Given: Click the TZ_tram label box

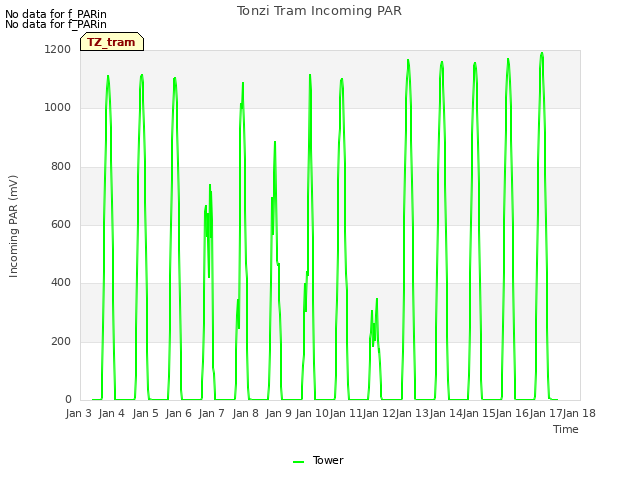Looking at the screenshot, I should (x=112, y=42).
